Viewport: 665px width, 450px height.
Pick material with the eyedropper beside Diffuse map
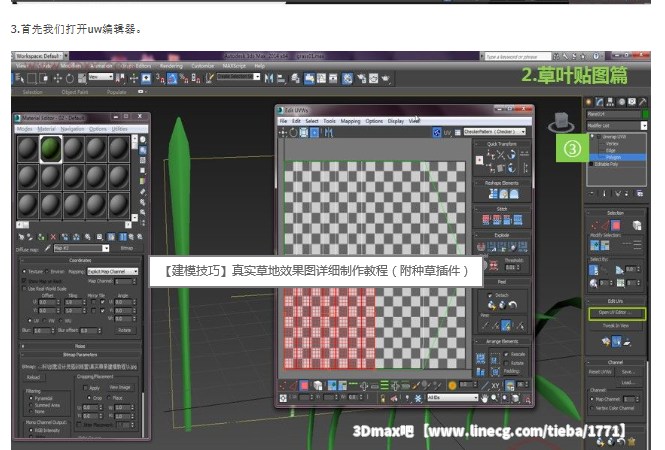click(x=48, y=248)
